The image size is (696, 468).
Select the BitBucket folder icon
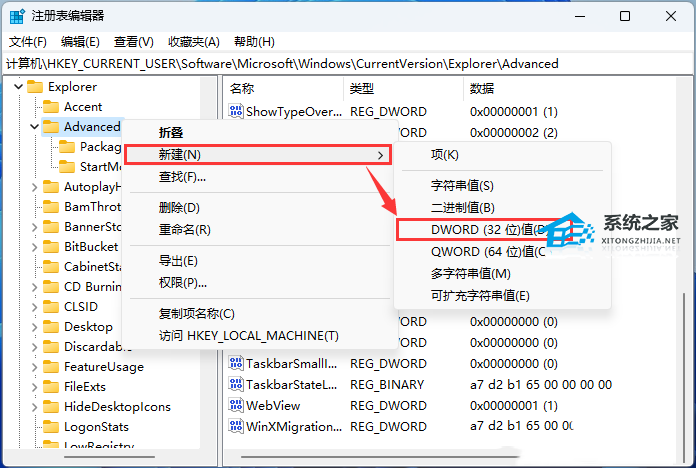51,246
